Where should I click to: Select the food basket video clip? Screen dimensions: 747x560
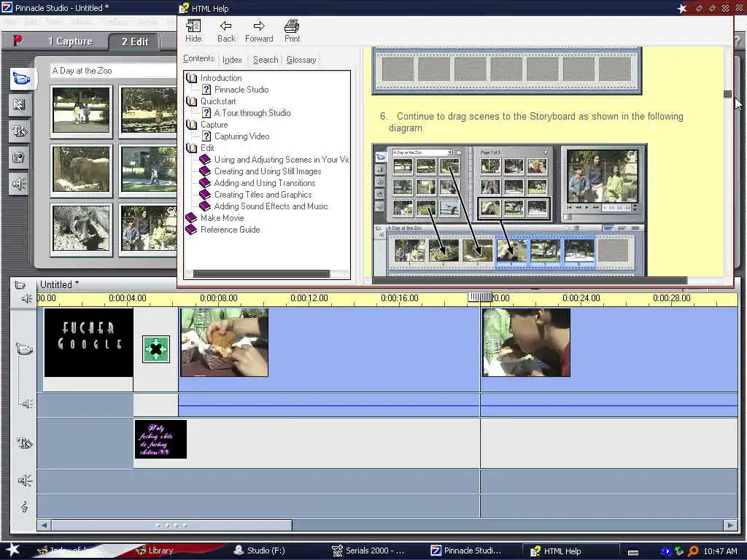224,343
